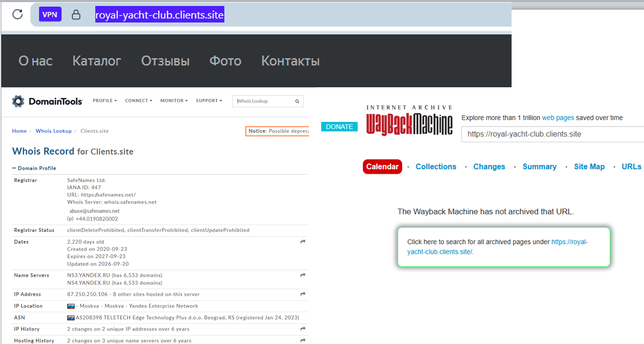
Task: Click the share arrow in IP History row
Action: 303,329
